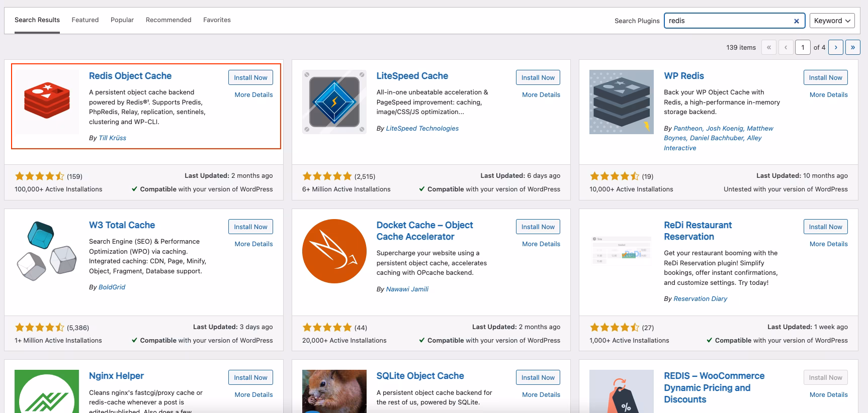Open the Docket Cache orange bird icon

pos(334,251)
